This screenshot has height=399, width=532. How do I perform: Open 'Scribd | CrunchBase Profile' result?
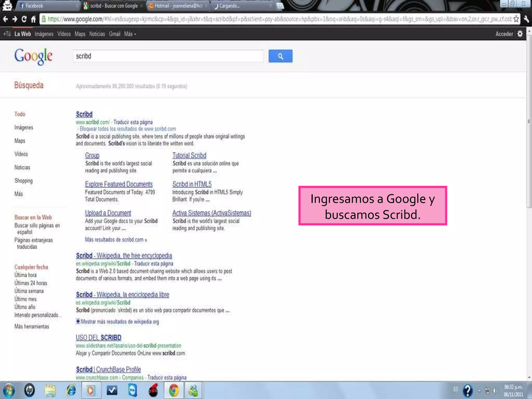tap(108, 369)
